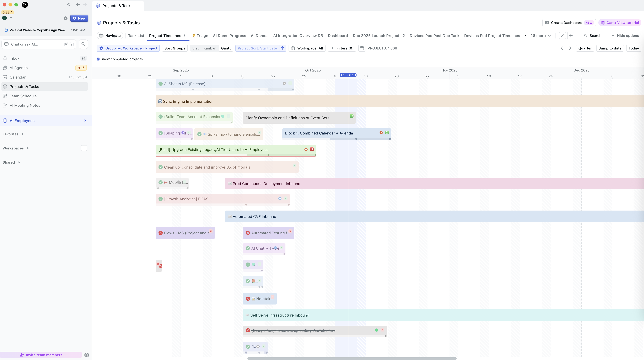Open calendar icon next to Filters

pos(362,48)
